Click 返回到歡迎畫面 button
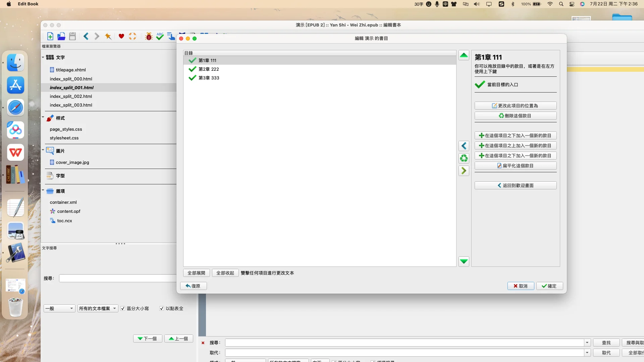 pos(516,185)
